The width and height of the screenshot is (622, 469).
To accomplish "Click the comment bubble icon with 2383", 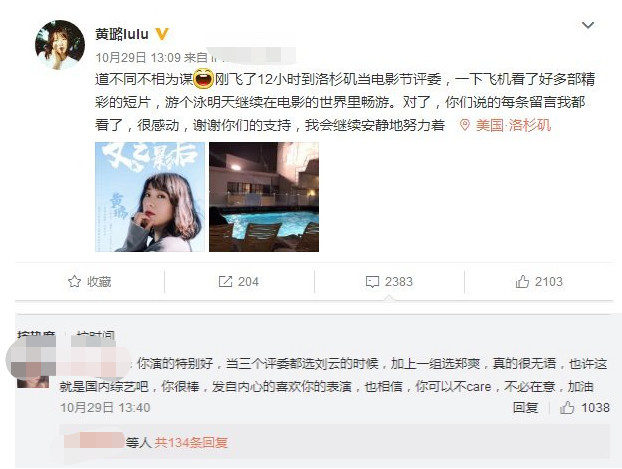I will (x=372, y=282).
